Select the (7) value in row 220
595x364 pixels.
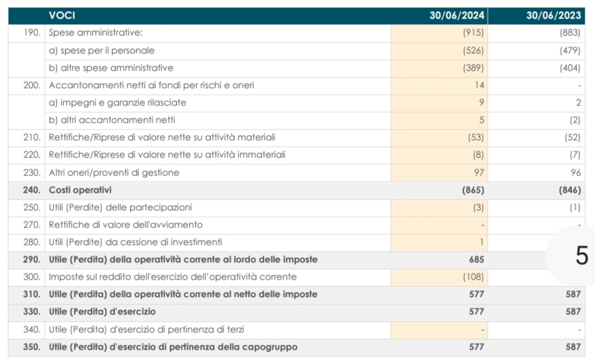pos(575,154)
